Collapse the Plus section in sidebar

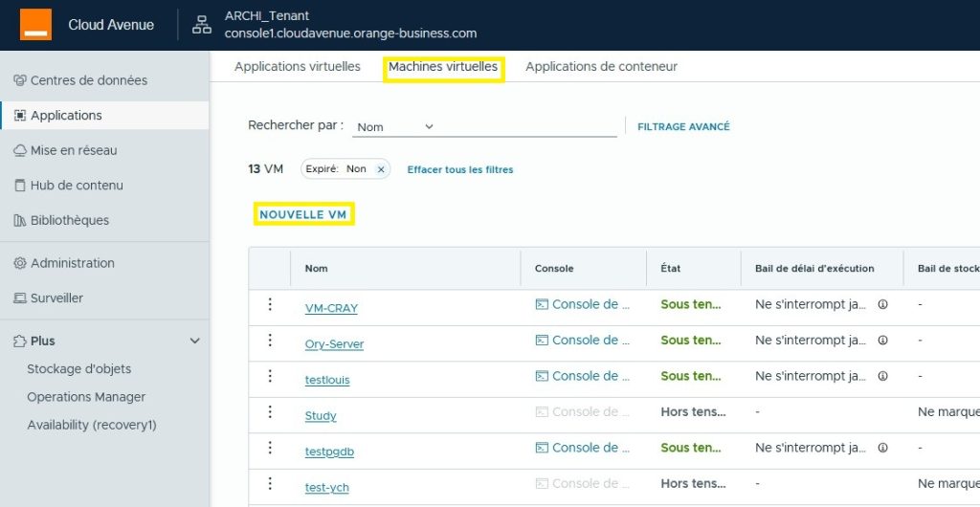pos(195,342)
